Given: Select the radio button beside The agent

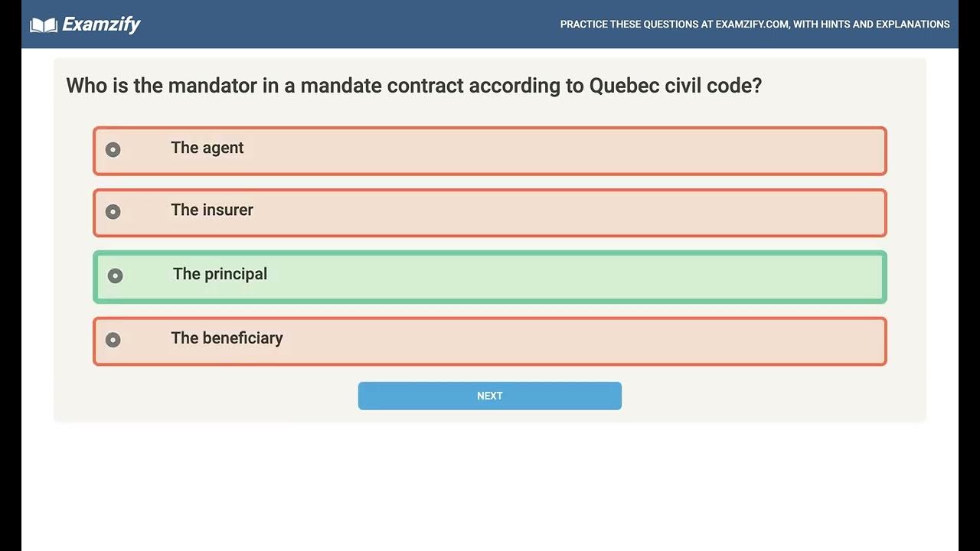Looking at the screenshot, I should coord(113,149).
